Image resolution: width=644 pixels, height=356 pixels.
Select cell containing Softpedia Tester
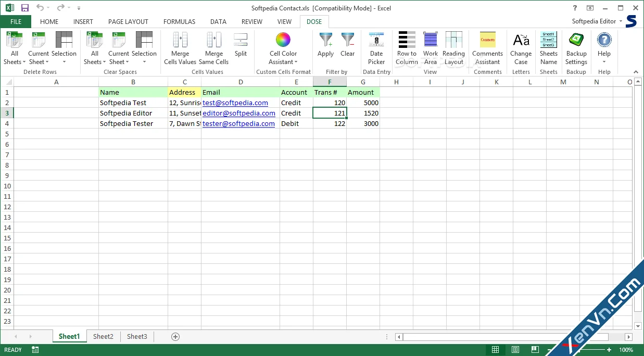[x=133, y=123]
